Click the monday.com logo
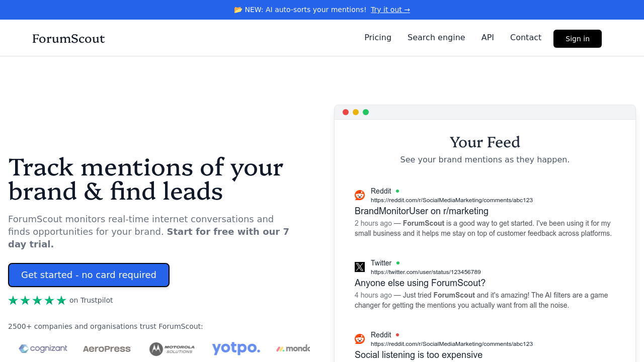The height and width of the screenshot is (362, 644). tap(293, 348)
